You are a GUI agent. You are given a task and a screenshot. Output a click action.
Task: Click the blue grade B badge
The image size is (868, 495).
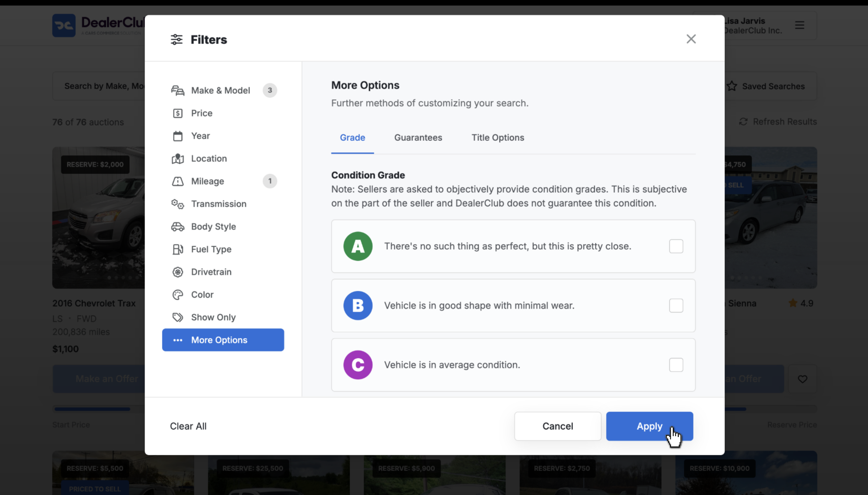358,305
